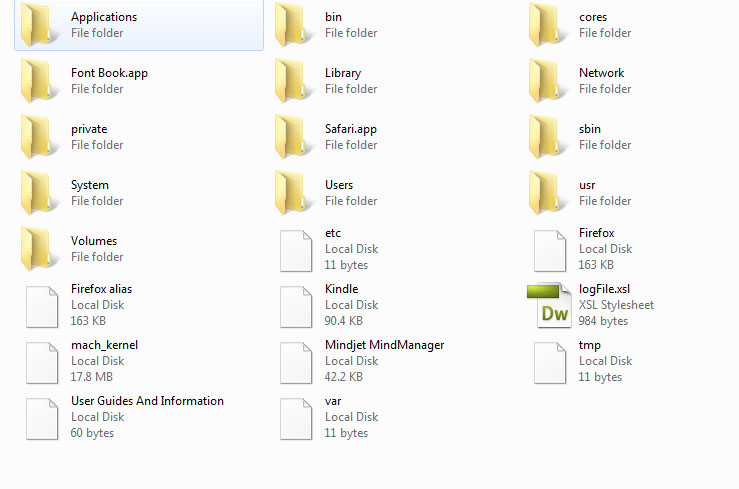The height and width of the screenshot is (489, 739).
Task: Select the 'System' name label
Action: coord(90,186)
